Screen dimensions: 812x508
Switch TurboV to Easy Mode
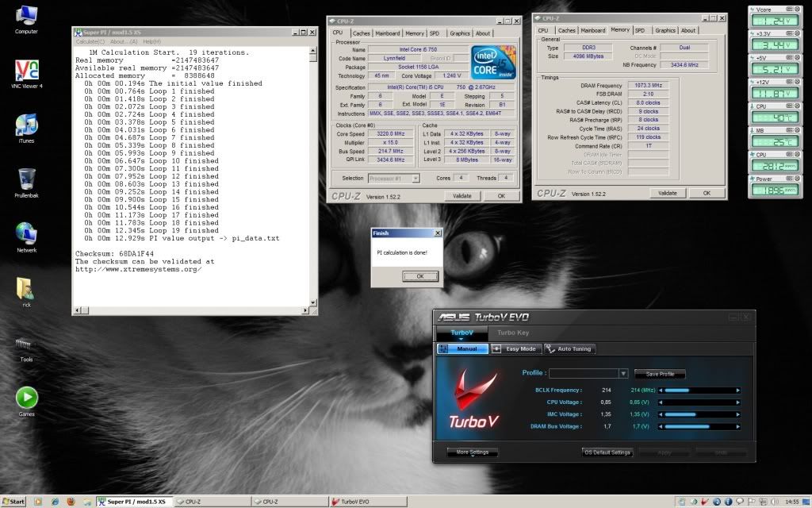[x=515, y=348]
